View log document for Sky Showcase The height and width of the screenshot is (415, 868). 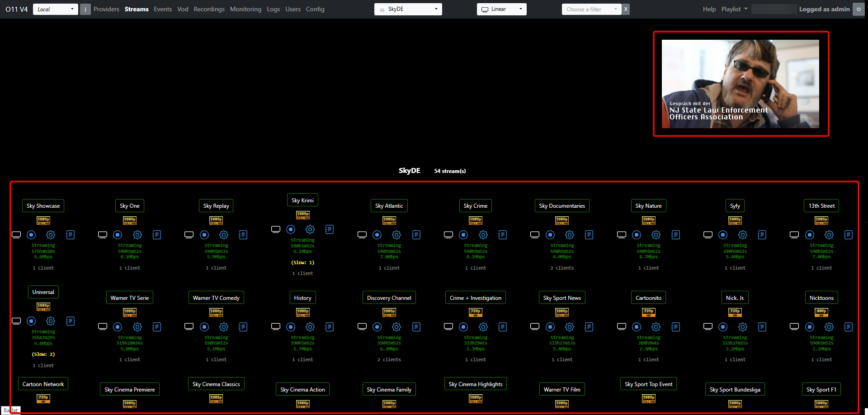[70, 235]
